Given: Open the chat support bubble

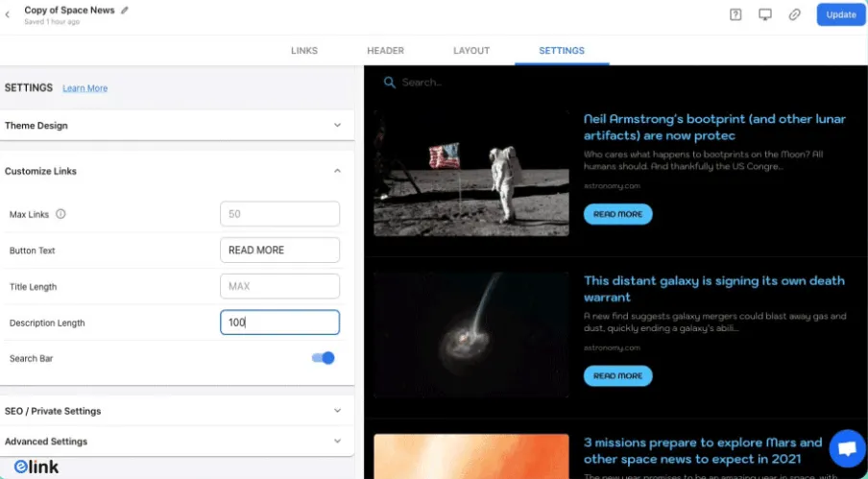Looking at the screenshot, I should pos(847,448).
